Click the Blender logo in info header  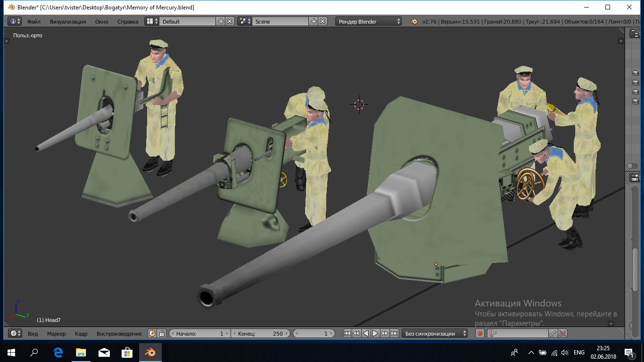point(414,21)
